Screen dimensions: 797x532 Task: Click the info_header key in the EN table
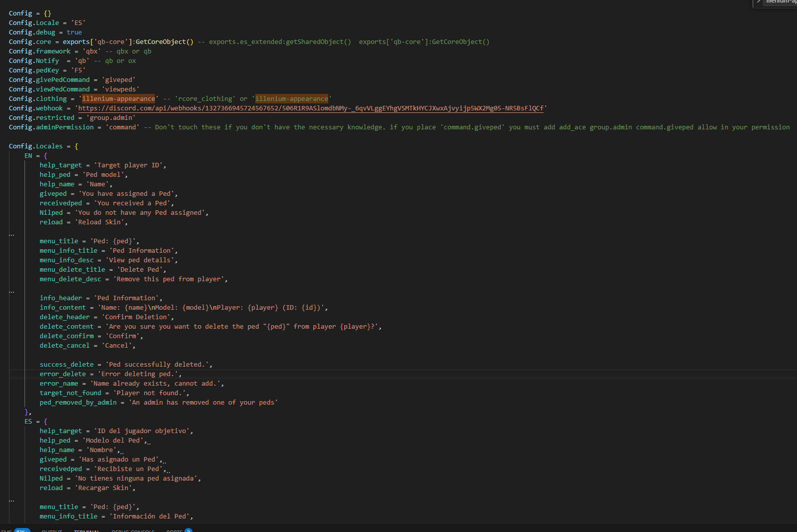tap(61, 298)
